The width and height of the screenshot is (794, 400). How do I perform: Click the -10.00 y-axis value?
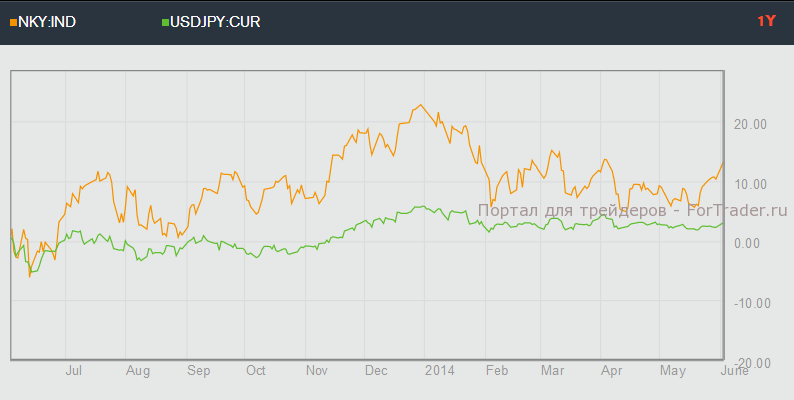[750, 303]
